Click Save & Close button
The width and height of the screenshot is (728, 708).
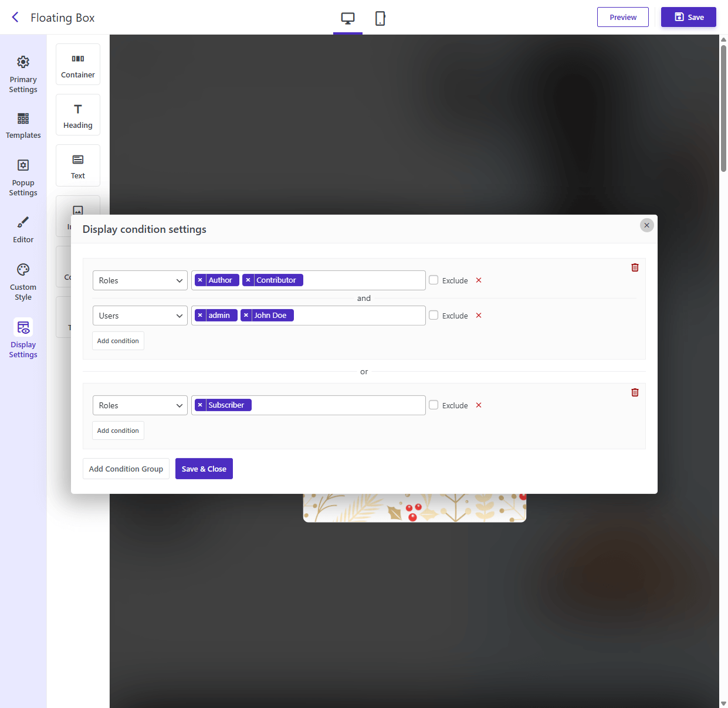pos(204,469)
